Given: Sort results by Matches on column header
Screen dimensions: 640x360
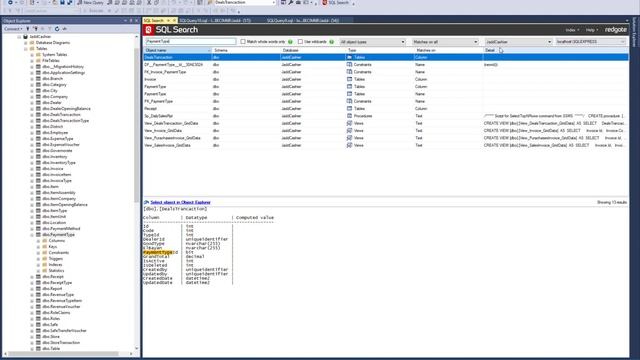Looking at the screenshot, I should coord(448,50).
